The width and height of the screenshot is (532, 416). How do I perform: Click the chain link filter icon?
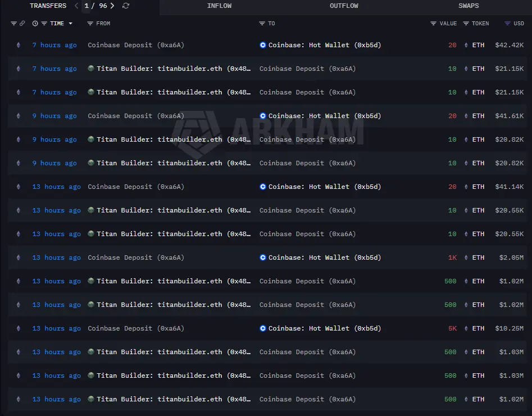pyautogui.click(x=22, y=24)
